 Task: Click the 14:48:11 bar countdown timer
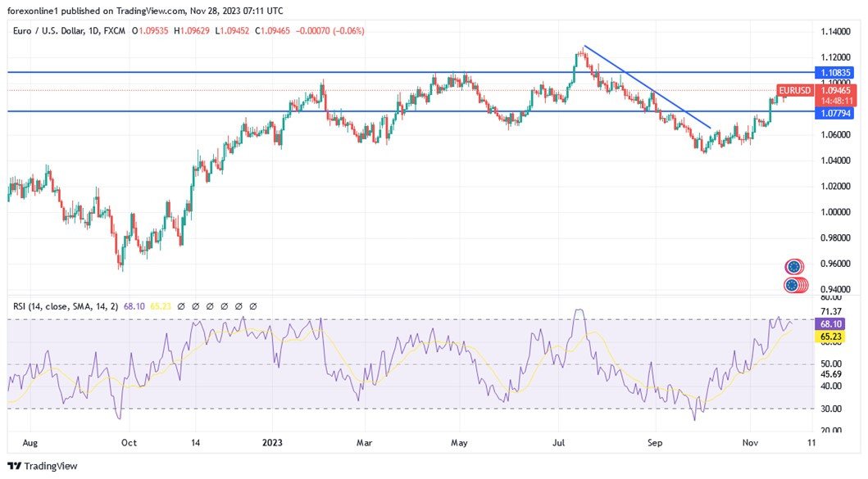pos(835,101)
